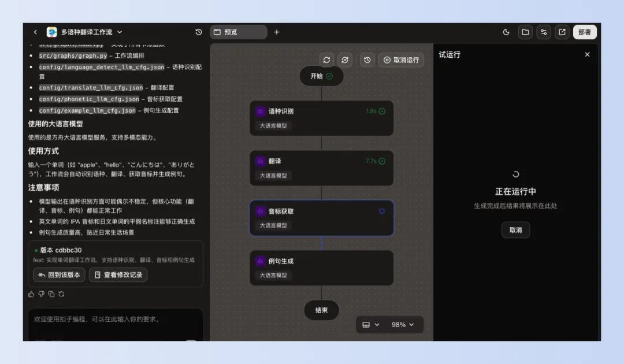The image size is (624, 364).
Task: Click the 翻译 node success check icon
Action: point(382,161)
